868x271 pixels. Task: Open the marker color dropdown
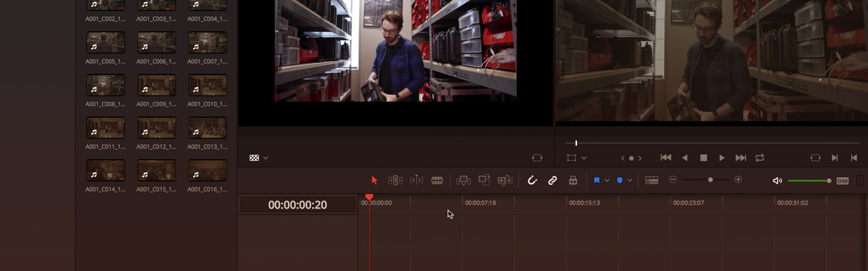coord(630,180)
